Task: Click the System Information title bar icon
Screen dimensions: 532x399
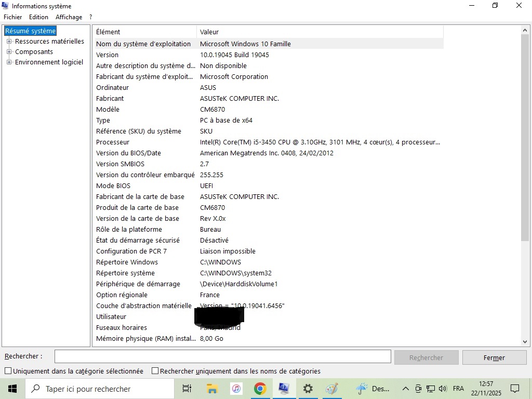Action: (5, 5)
